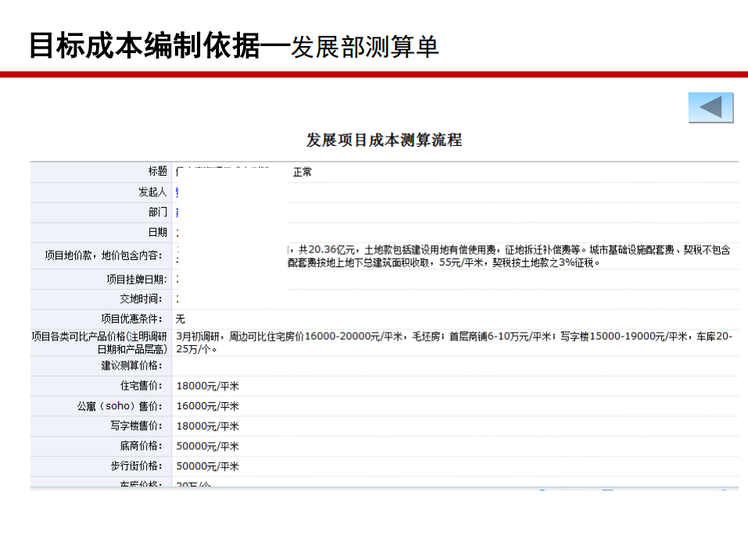Select the 日期 row label
The image size is (748, 560).
(x=157, y=233)
